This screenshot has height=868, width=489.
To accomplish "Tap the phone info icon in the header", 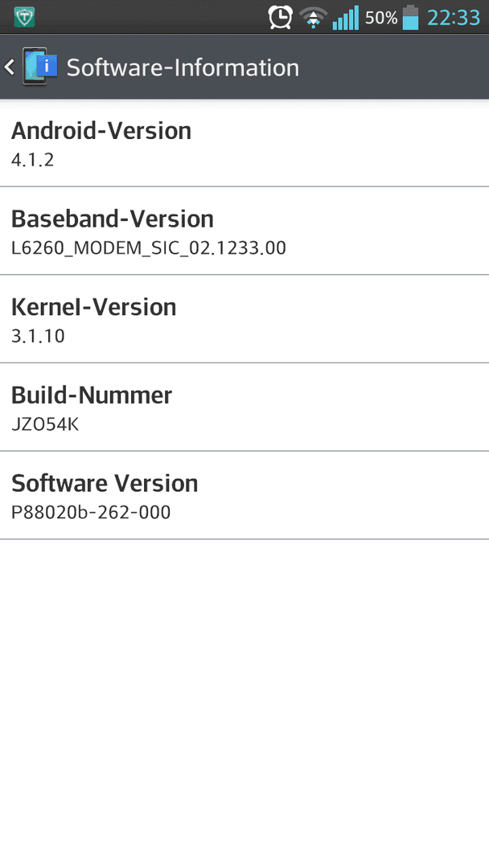I will click(40, 67).
